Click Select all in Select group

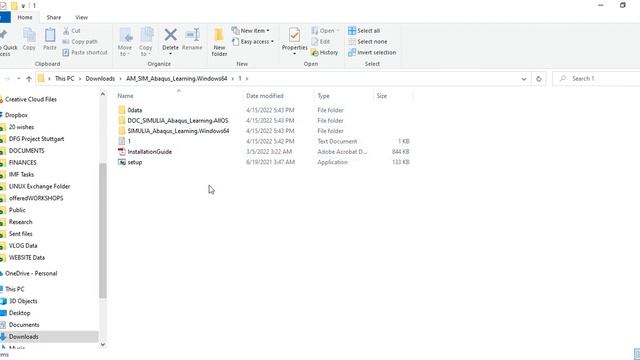click(x=364, y=31)
